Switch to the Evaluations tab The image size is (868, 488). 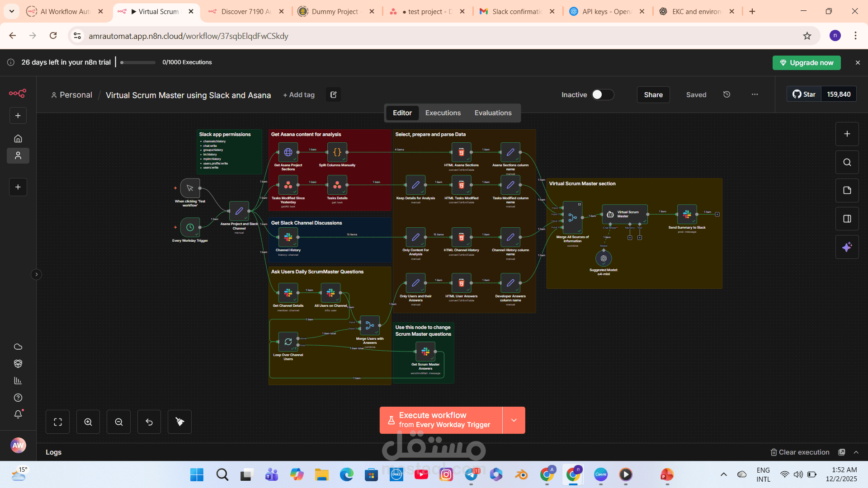(x=493, y=113)
